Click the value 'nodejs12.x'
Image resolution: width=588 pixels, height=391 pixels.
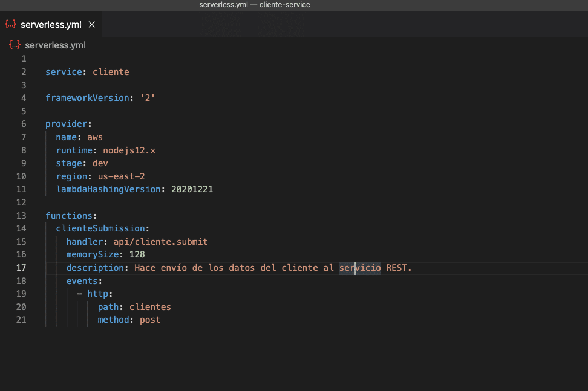click(129, 150)
